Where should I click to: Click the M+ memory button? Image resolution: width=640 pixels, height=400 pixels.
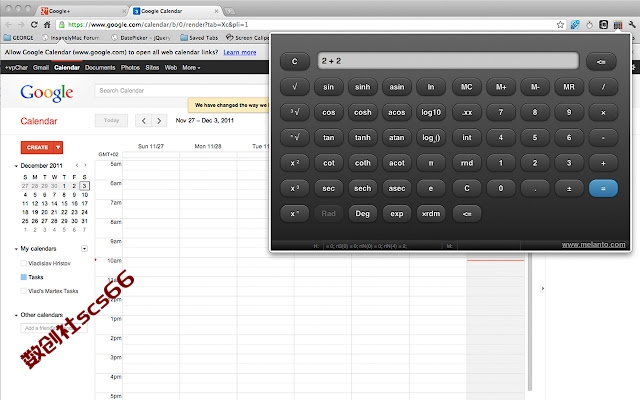[501, 87]
